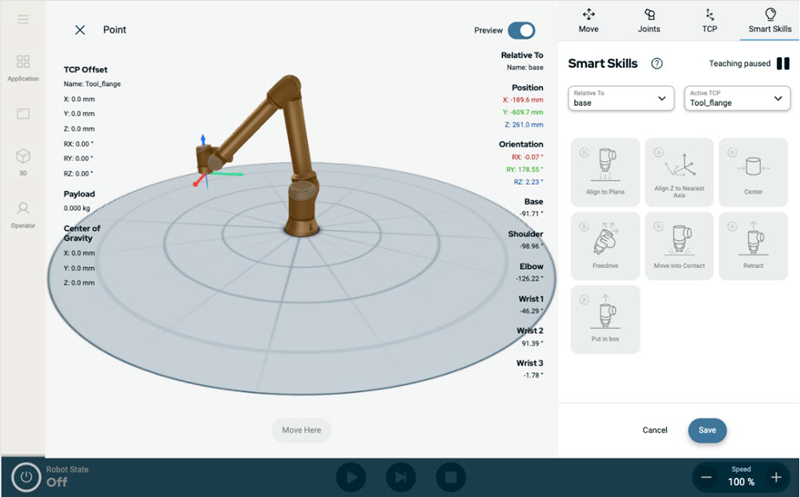
Task: Select the Put in box skill
Action: click(x=605, y=319)
